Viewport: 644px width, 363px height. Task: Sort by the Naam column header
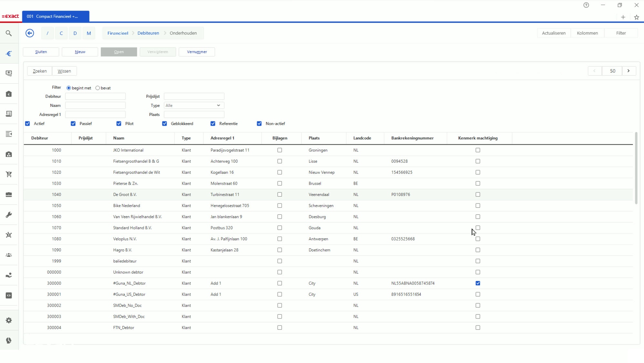point(118,138)
